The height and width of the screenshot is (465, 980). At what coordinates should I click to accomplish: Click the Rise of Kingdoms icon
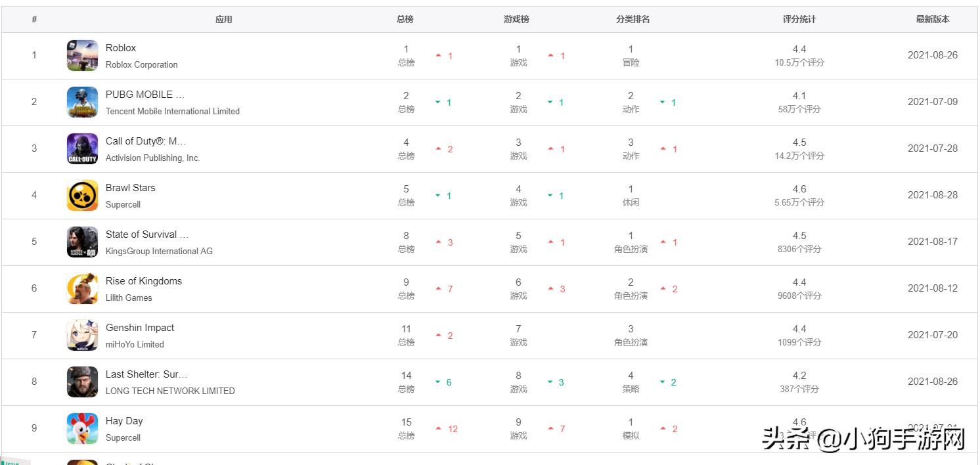tap(82, 289)
